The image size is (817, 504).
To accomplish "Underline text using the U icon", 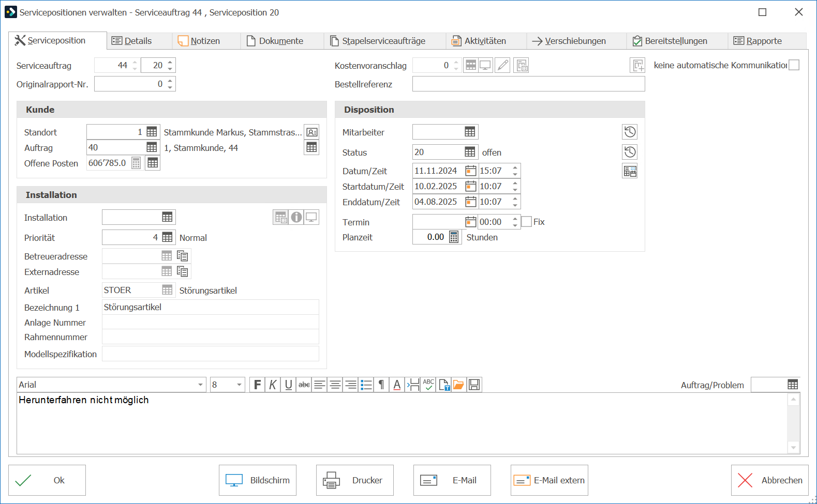I will (x=288, y=385).
